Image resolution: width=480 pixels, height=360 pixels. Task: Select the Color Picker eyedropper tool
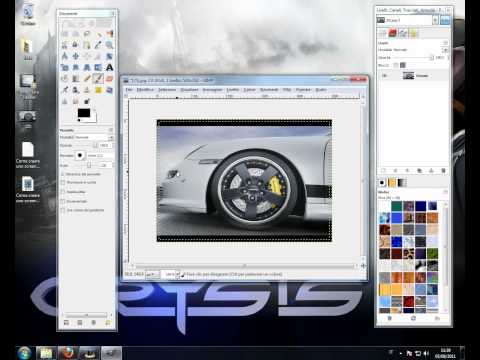point(98,45)
